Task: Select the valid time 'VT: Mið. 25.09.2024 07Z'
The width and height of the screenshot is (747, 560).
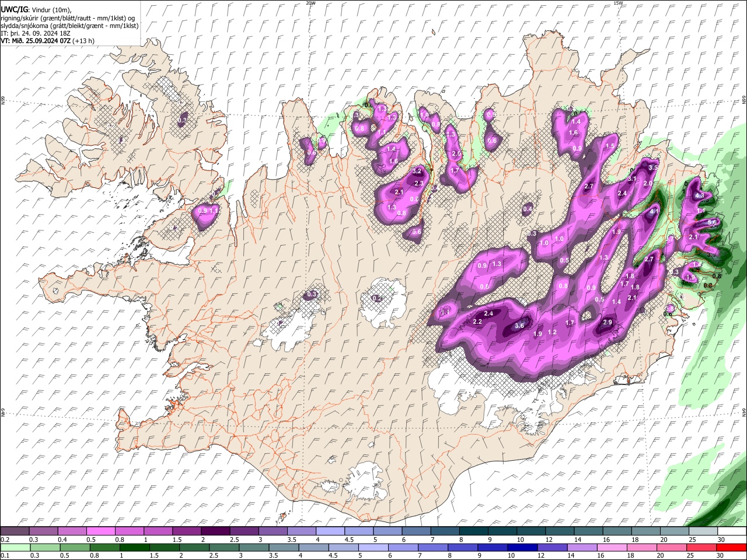Action: click(36, 41)
